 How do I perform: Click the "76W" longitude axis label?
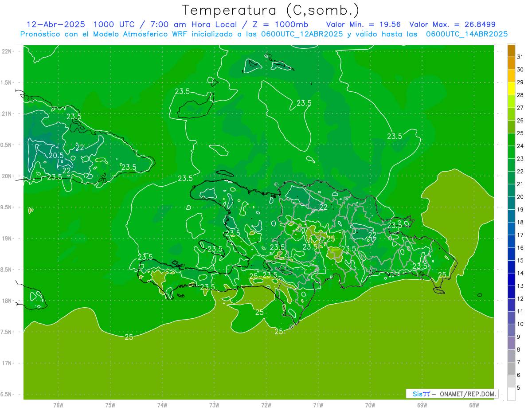[58, 405]
